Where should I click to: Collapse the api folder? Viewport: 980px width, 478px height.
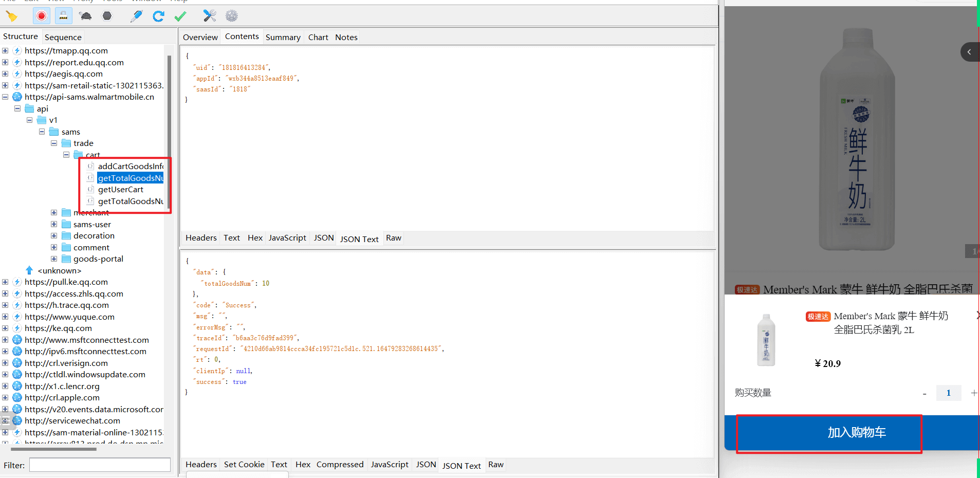click(x=17, y=108)
